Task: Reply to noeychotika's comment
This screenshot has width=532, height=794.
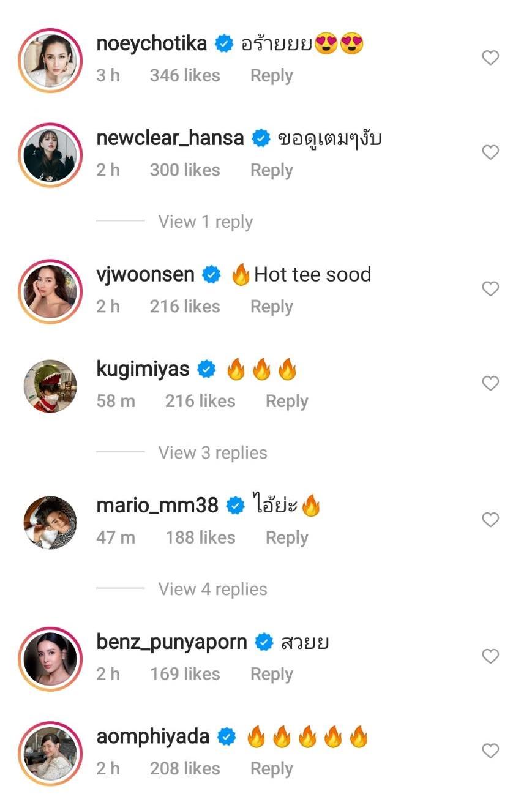Action: pyautogui.click(x=271, y=76)
